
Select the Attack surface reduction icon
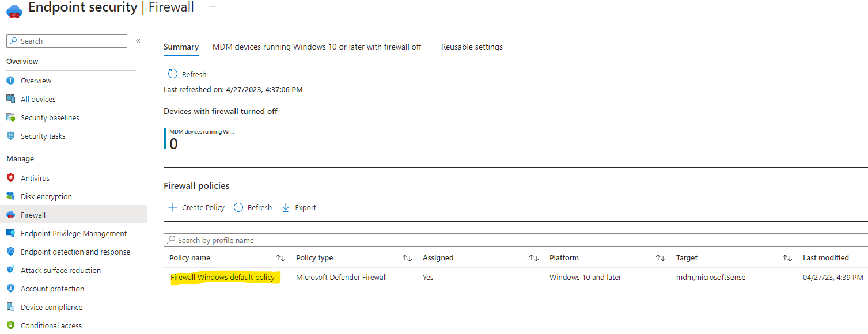click(x=10, y=270)
